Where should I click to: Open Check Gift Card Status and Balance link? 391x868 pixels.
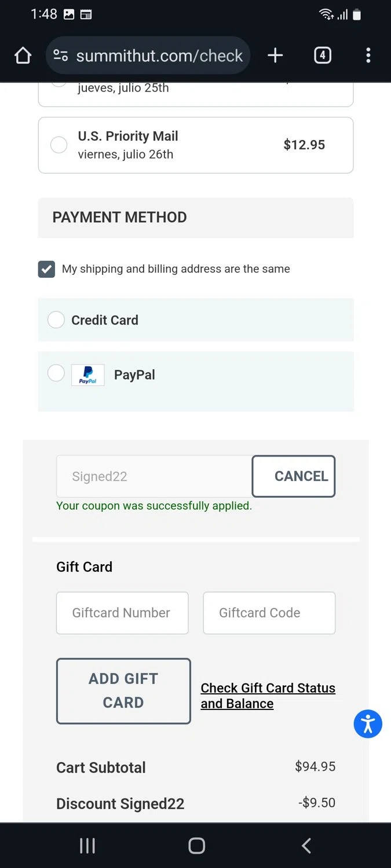[268, 696]
